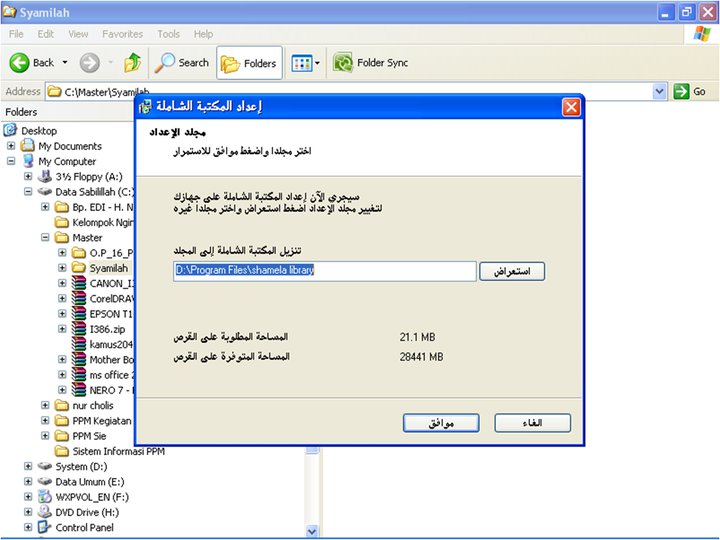Select the kamus204 archive icon
The image size is (720, 540).
tap(79, 344)
